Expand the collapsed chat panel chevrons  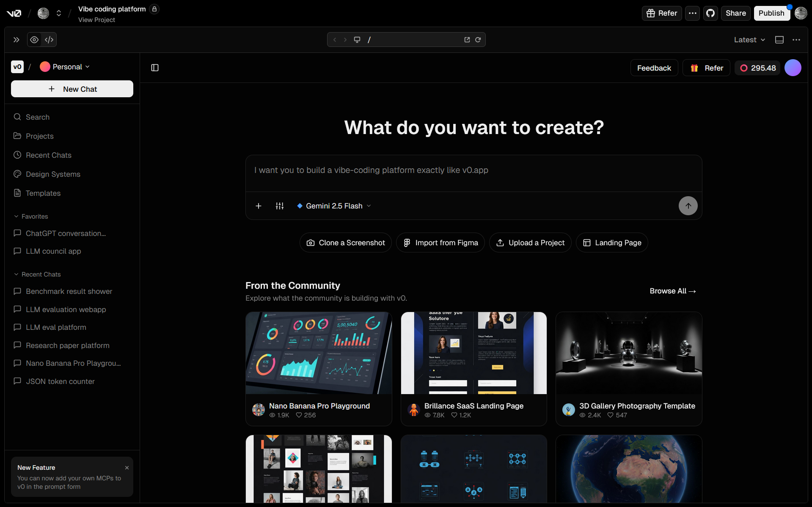16,40
